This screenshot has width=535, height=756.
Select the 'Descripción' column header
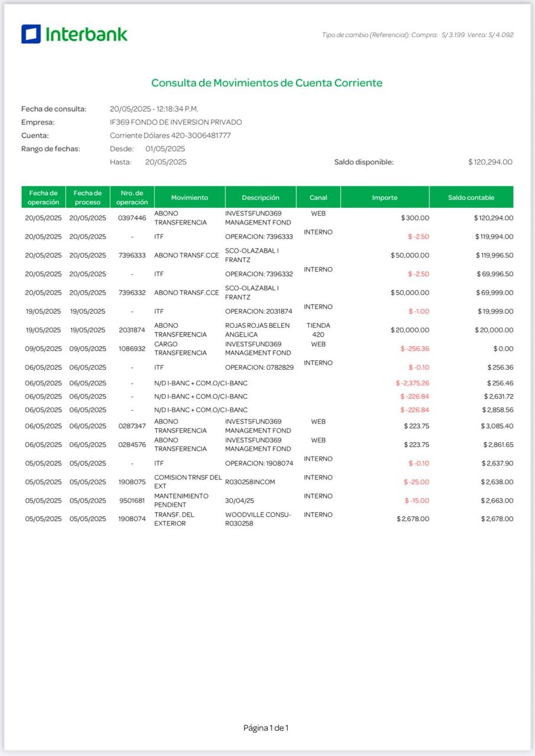(x=260, y=197)
